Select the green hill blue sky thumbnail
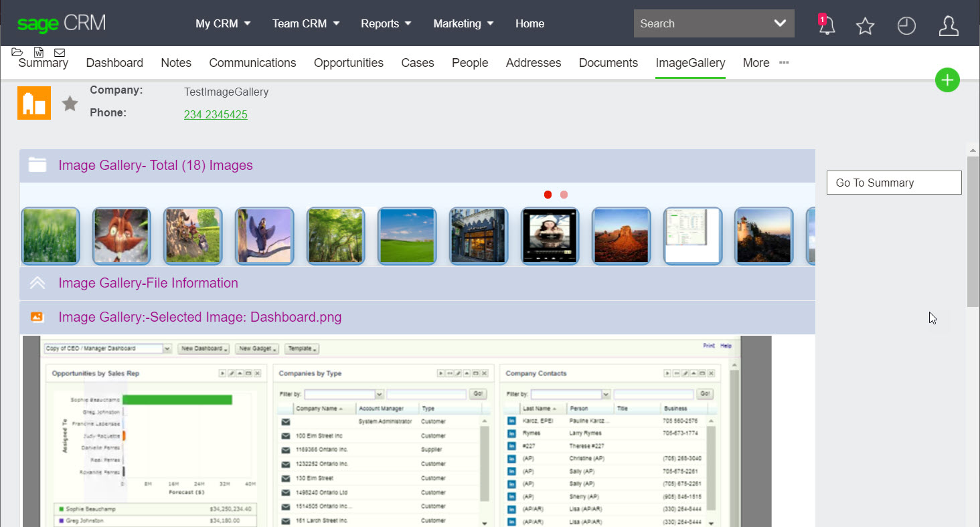Viewport: 980px width, 527px height. click(x=407, y=236)
